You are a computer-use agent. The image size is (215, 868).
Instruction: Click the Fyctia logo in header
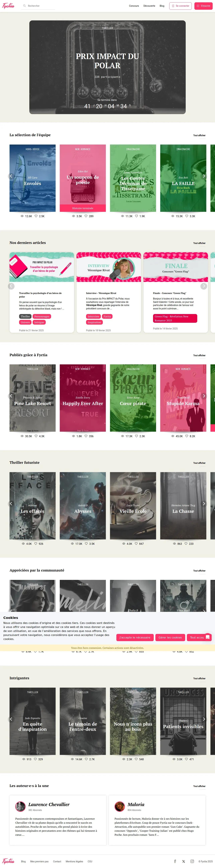[x=8, y=6]
